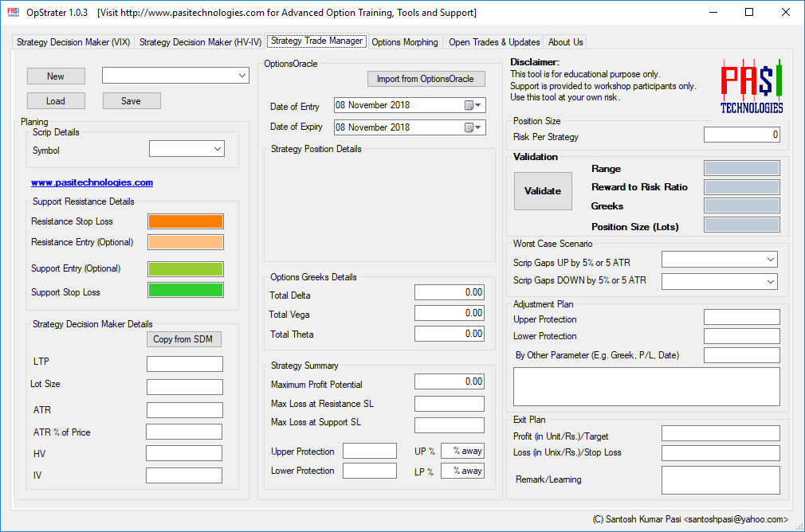Image resolution: width=805 pixels, height=532 pixels.
Task: Click the Total Vega value field
Action: 450,313
